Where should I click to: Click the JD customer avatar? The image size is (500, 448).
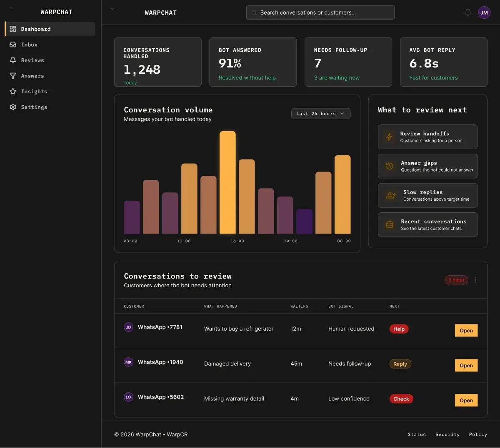point(128,327)
